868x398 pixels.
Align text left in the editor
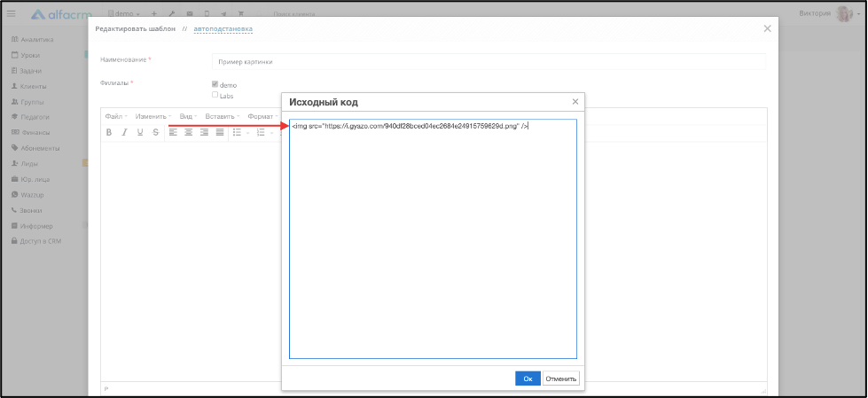click(x=173, y=132)
